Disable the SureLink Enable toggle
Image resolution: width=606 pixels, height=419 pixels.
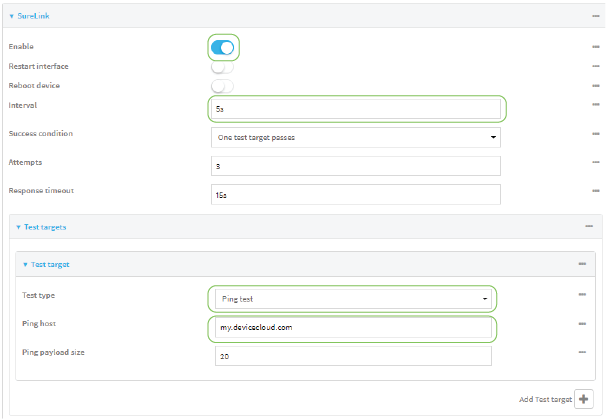pyautogui.click(x=222, y=47)
